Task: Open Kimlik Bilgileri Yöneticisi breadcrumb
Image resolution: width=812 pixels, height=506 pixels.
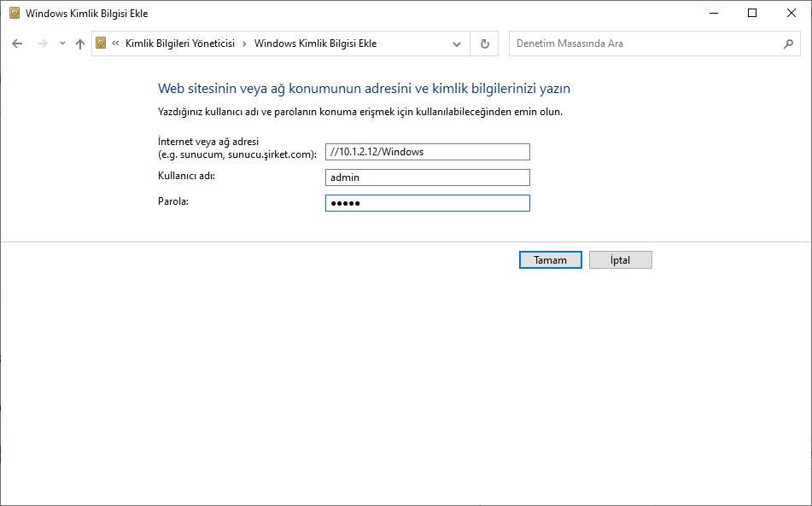Action: click(180, 44)
